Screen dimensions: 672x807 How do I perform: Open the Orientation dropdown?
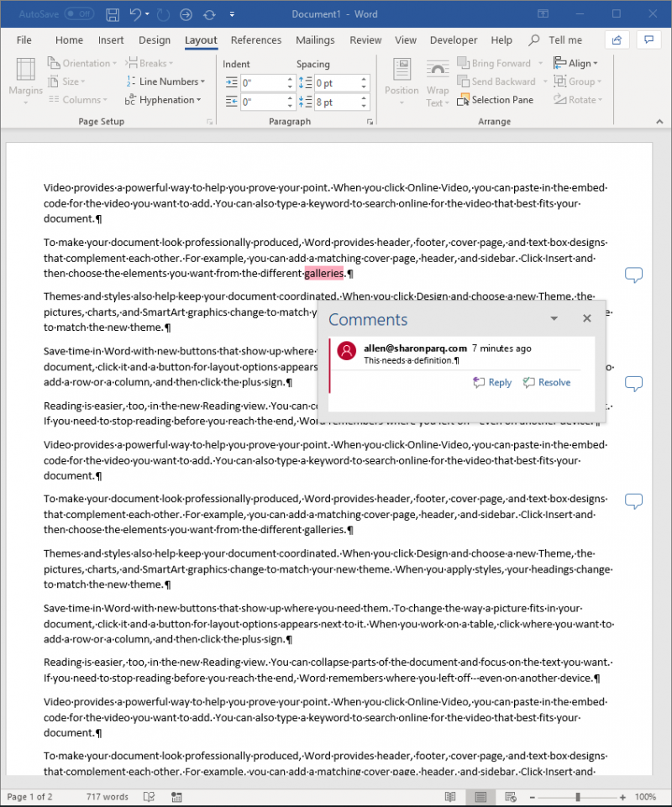(x=82, y=63)
